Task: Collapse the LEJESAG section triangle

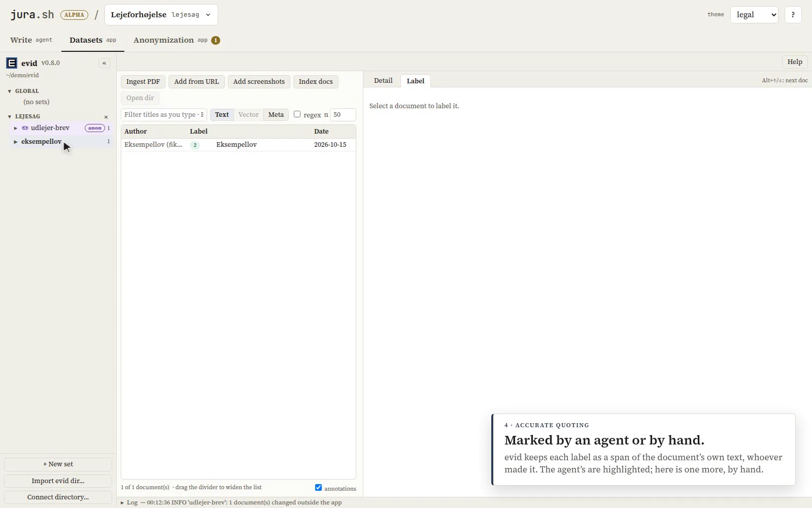Action: (10, 117)
